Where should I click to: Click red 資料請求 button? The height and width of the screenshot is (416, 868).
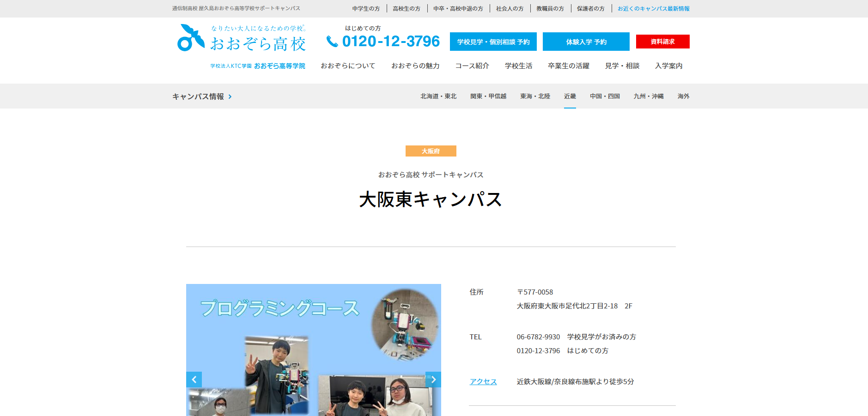click(x=663, y=42)
